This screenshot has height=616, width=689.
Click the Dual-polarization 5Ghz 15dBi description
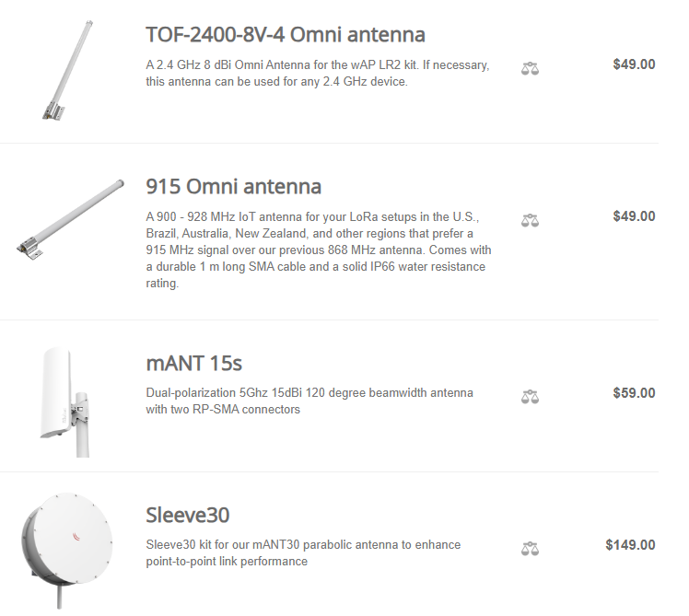click(x=309, y=401)
